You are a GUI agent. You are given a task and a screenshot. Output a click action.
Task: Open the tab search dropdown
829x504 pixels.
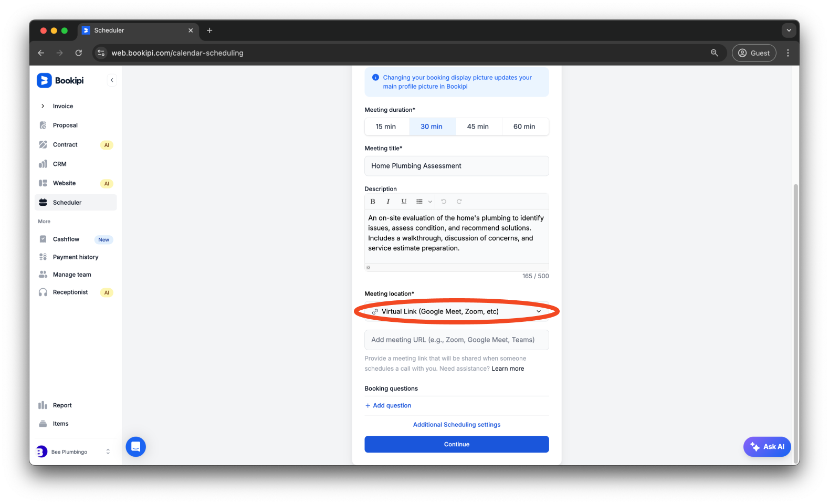[x=789, y=30]
